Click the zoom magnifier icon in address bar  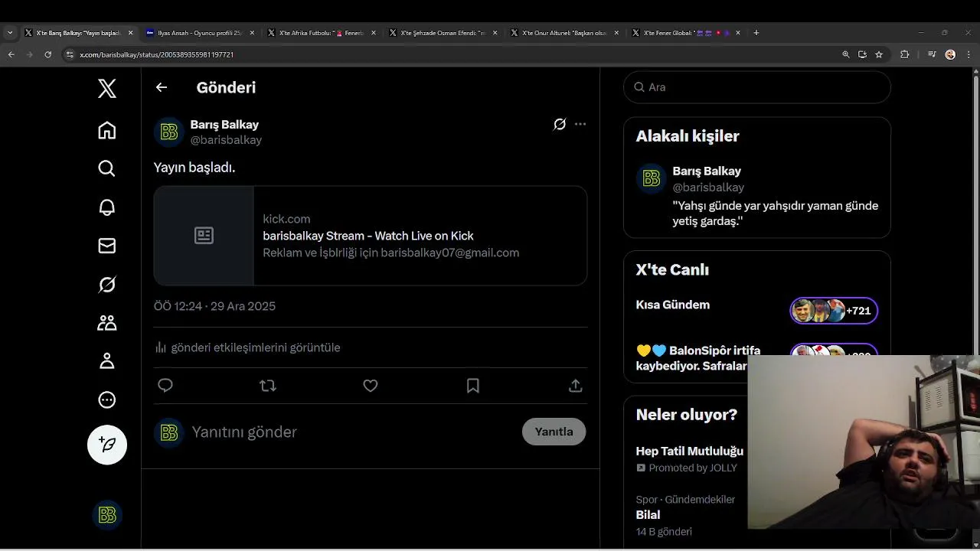(846, 54)
